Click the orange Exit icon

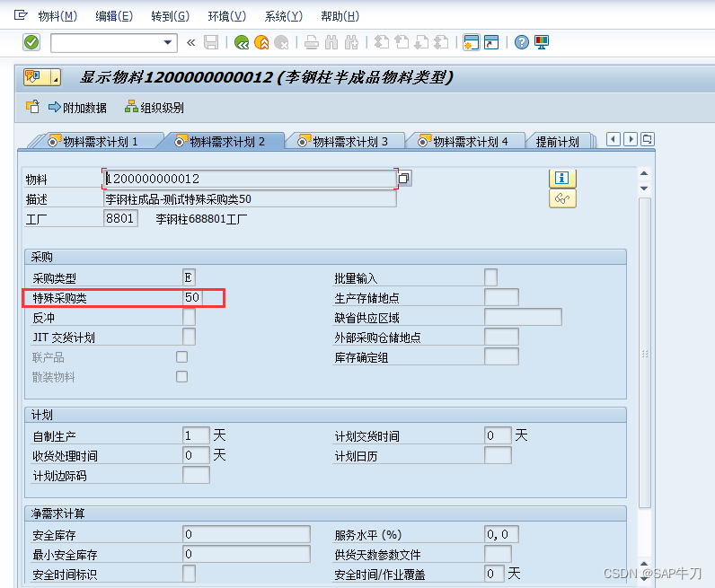pos(261,43)
